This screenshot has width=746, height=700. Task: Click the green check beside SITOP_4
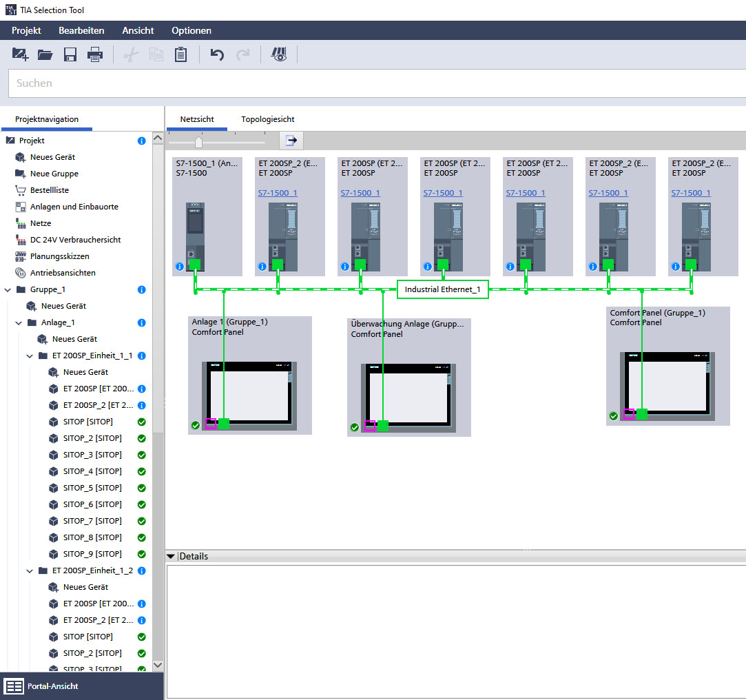pos(142,471)
